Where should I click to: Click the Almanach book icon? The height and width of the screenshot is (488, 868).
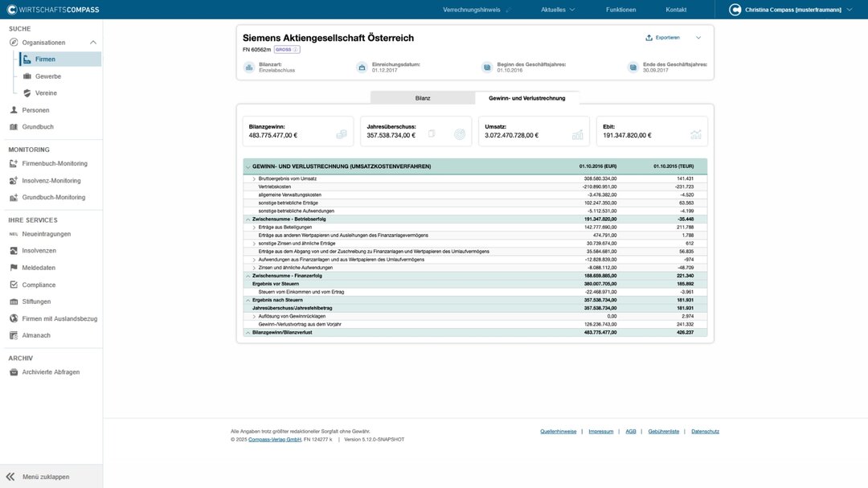pyautogui.click(x=14, y=335)
